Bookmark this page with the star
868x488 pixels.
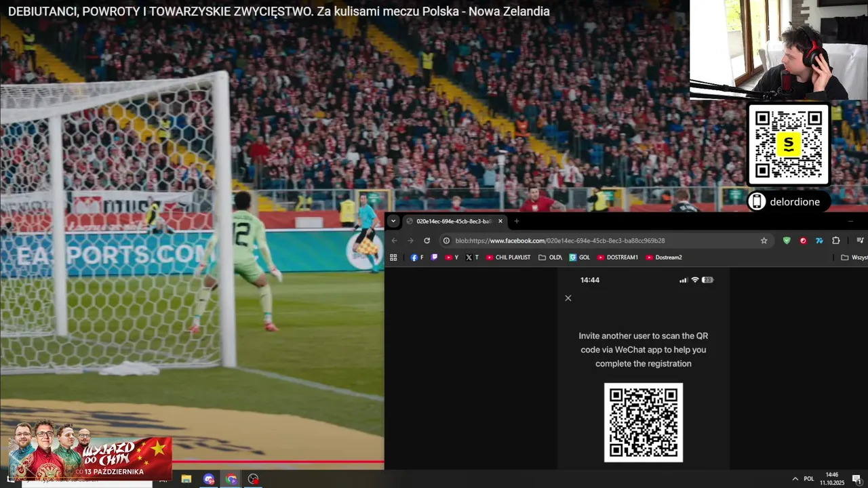764,241
